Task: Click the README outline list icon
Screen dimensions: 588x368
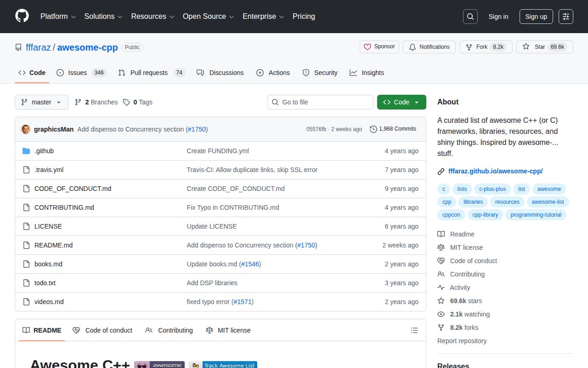Action: (414, 330)
